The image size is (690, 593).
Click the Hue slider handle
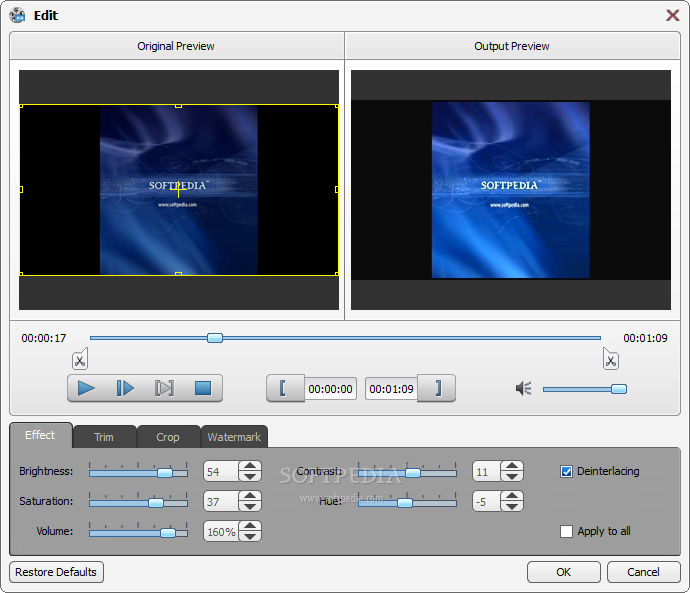pos(405,503)
